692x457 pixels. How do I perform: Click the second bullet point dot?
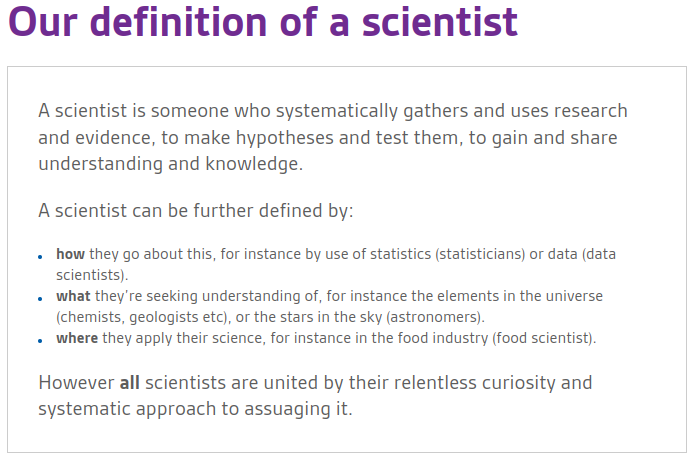(40, 299)
